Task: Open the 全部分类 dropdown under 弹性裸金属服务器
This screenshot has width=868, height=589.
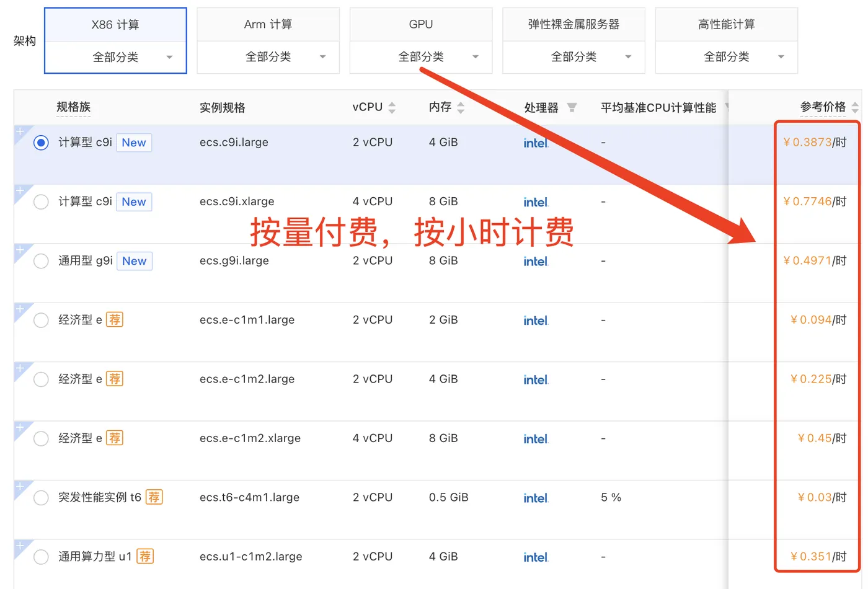Action: pos(574,57)
